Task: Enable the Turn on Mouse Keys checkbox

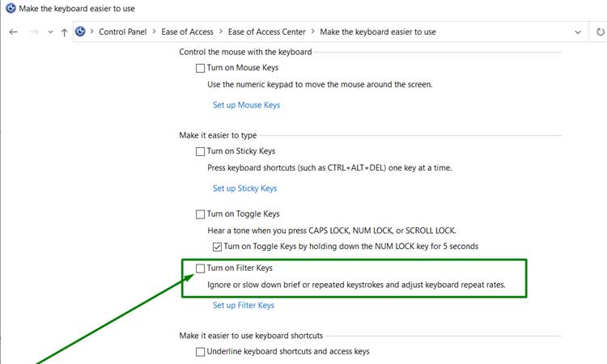Action: pyautogui.click(x=200, y=68)
